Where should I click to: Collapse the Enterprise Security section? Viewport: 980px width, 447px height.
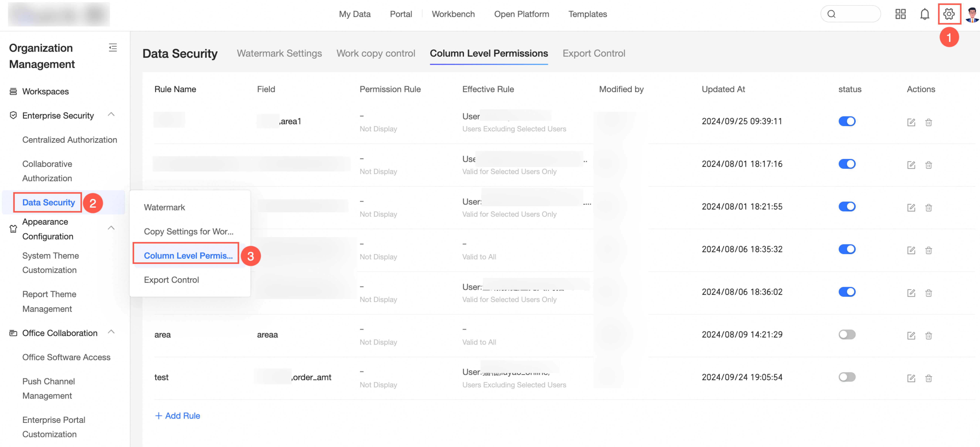[x=111, y=114]
